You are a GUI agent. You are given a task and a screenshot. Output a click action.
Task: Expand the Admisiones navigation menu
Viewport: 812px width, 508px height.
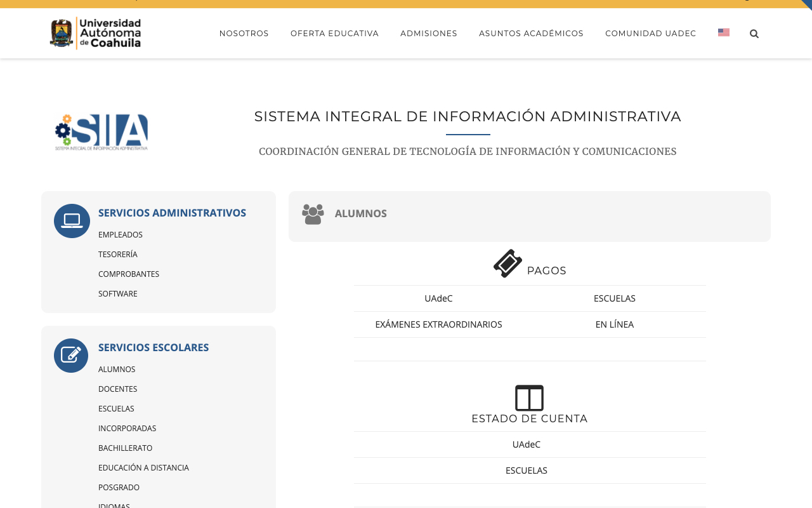tap(429, 34)
